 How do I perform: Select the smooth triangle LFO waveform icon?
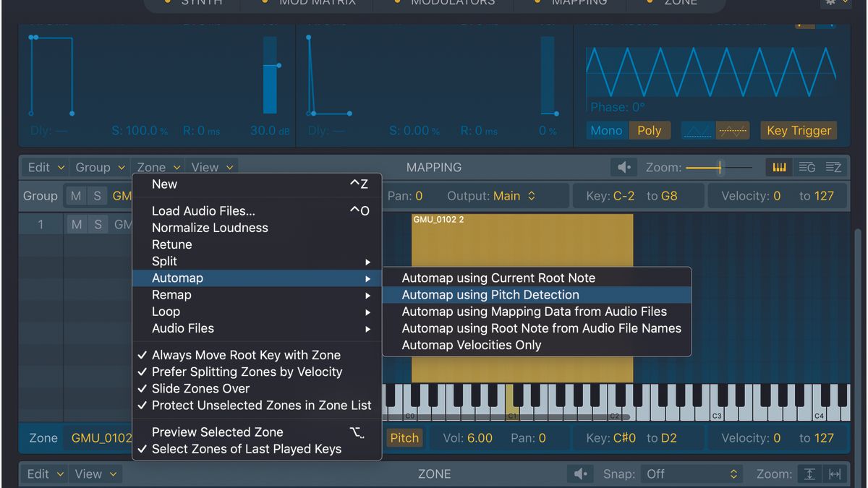pos(697,131)
